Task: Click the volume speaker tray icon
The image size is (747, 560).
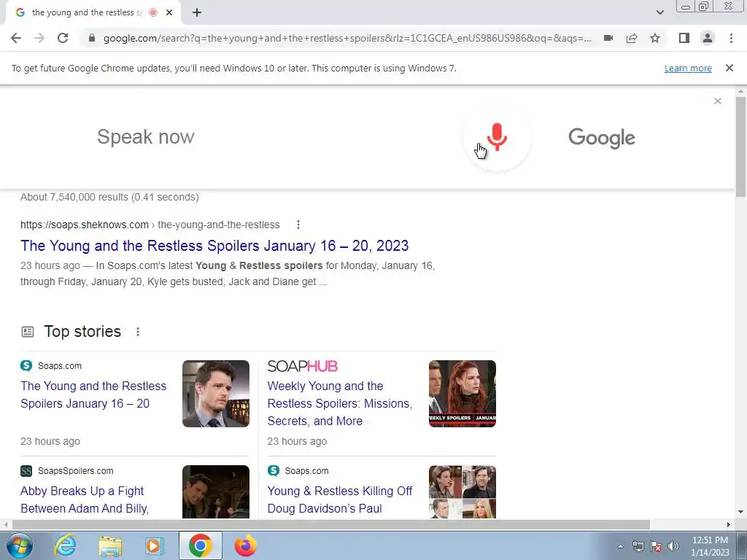Action: pyautogui.click(x=673, y=546)
